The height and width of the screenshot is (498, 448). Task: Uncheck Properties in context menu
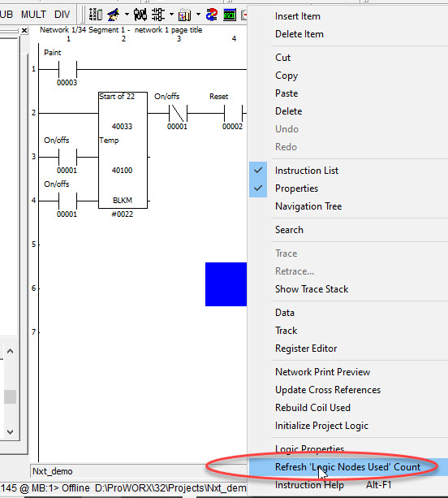pos(296,188)
